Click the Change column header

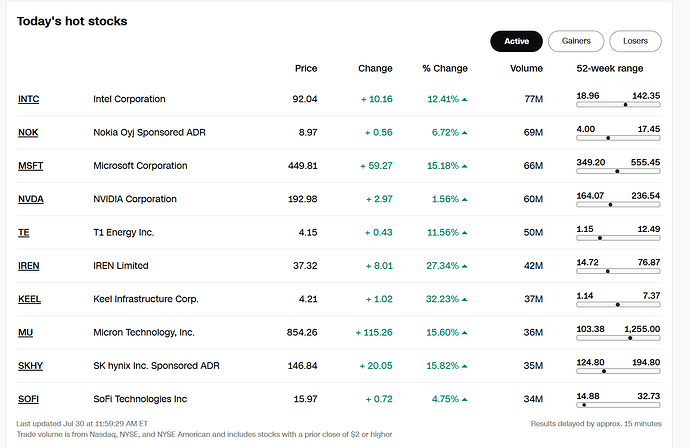pyautogui.click(x=375, y=68)
